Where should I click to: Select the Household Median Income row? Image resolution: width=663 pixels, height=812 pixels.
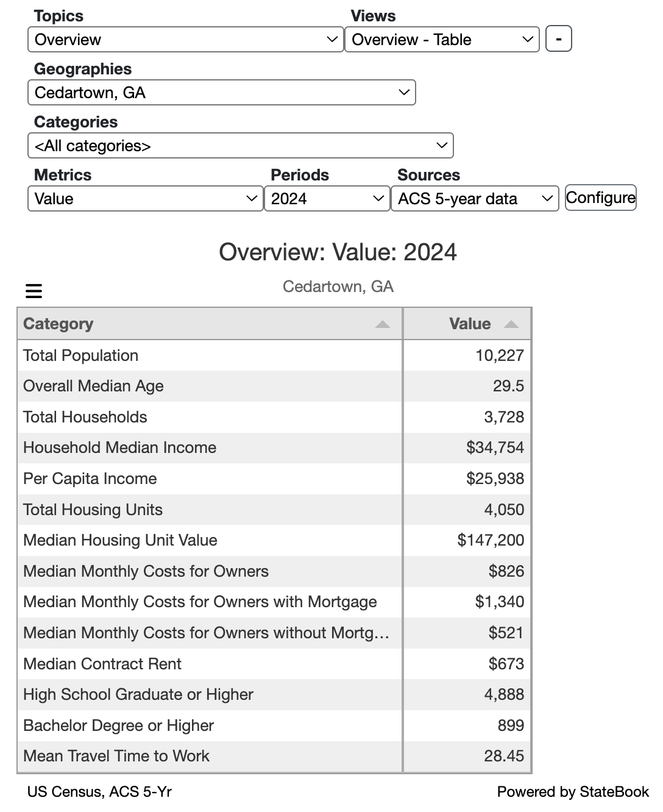tap(274, 447)
